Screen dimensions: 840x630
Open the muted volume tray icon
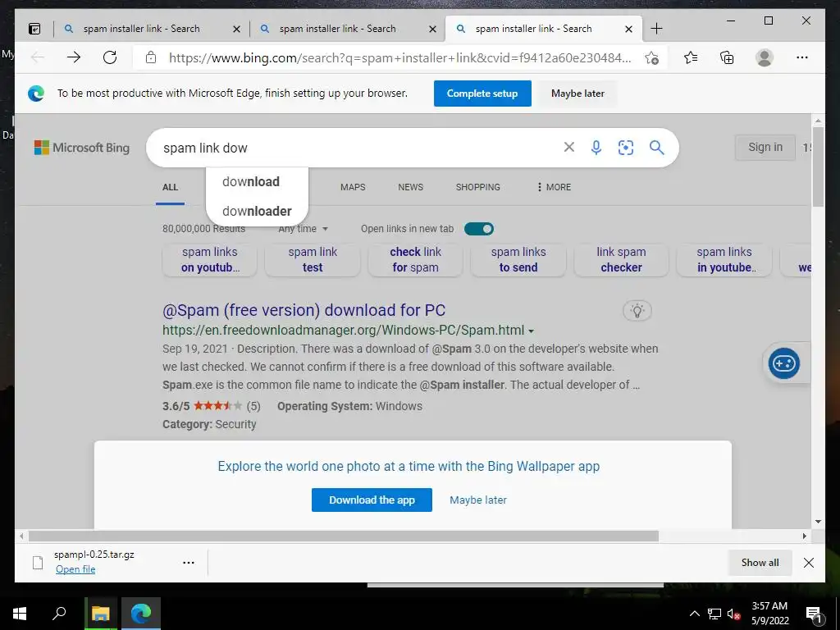pos(733,614)
